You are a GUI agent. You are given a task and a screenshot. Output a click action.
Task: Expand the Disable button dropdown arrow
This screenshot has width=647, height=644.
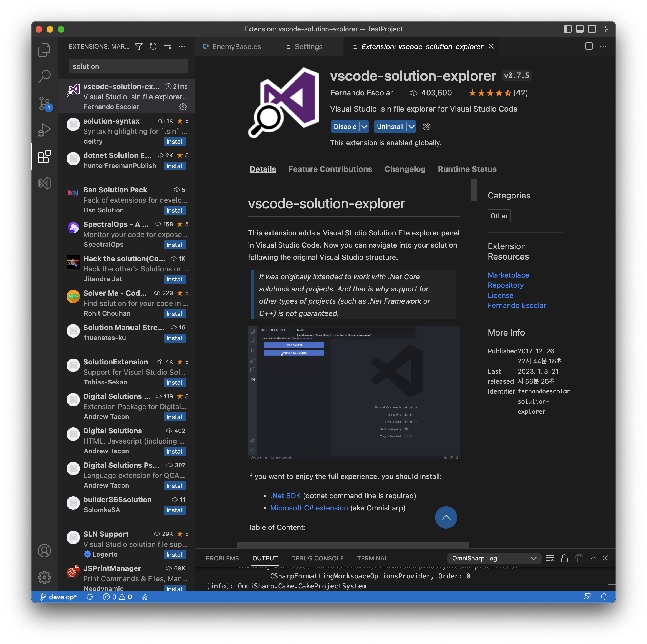click(364, 127)
